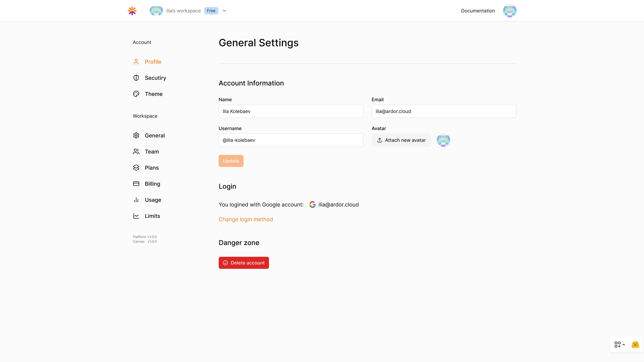
Task: Click the Billing credit card icon
Action: [x=136, y=184]
